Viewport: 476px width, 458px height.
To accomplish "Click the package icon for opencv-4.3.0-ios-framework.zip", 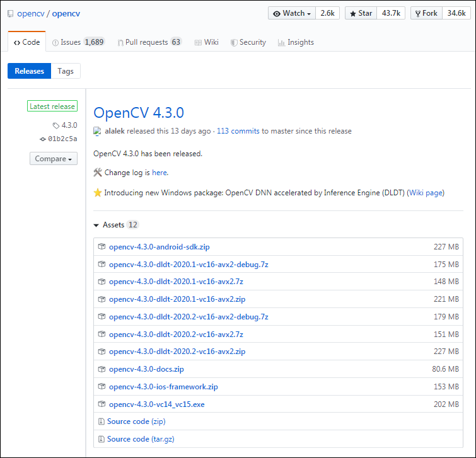I will 102,387.
